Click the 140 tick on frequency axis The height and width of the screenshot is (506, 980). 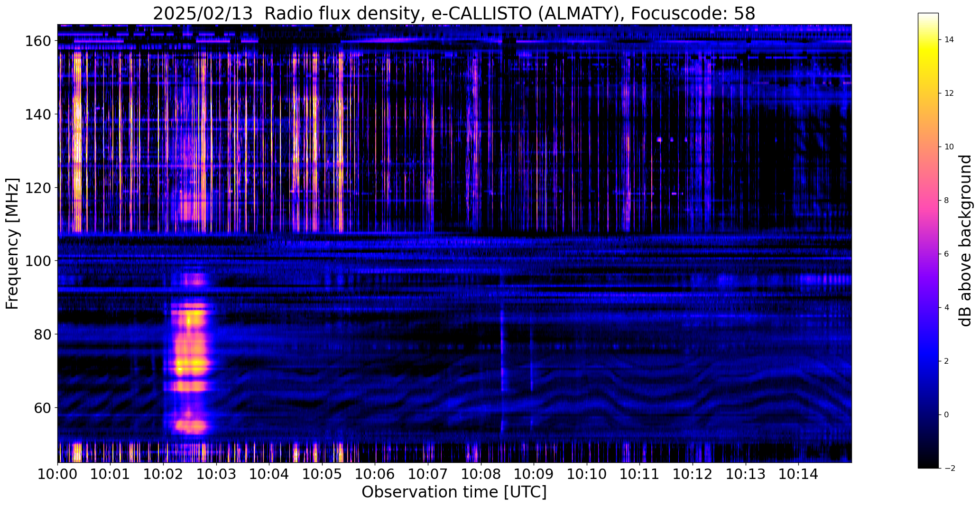click(37, 114)
